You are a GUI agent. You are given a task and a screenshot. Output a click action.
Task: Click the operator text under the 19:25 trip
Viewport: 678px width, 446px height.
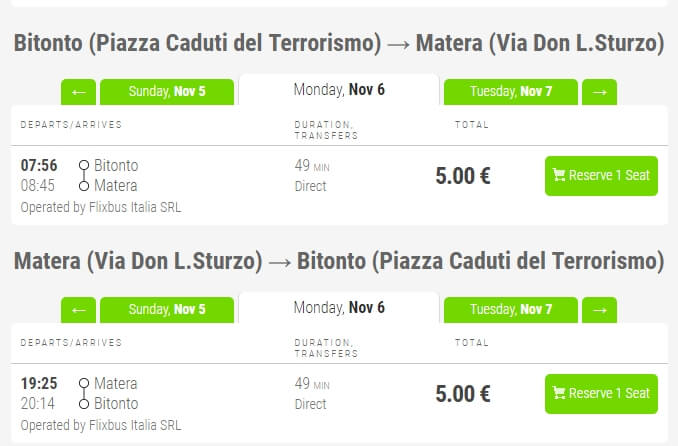tap(101, 426)
